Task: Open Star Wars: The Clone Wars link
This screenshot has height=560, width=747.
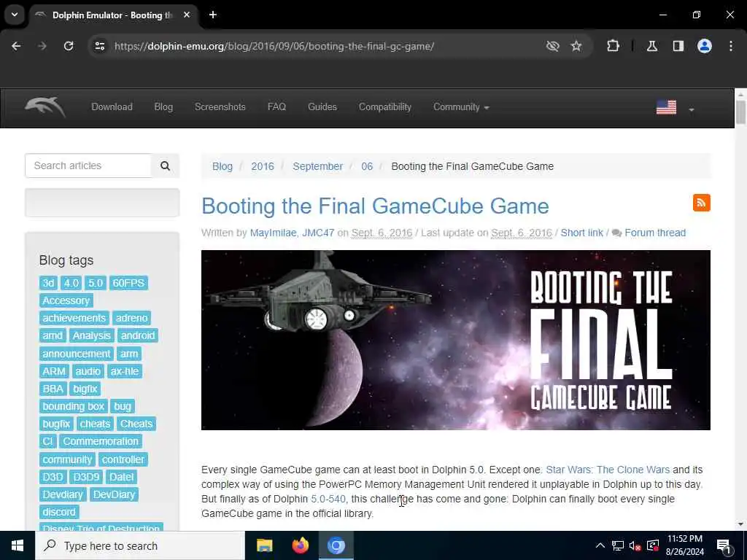Action: click(608, 470)
